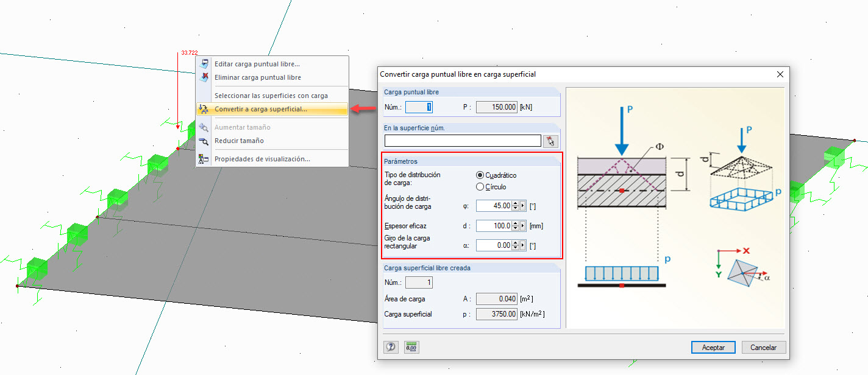This screenshot has height=375, width=868.
Task: Choose 'Seleccionar las superficies con carga'
Action: [x=271, y=96]
